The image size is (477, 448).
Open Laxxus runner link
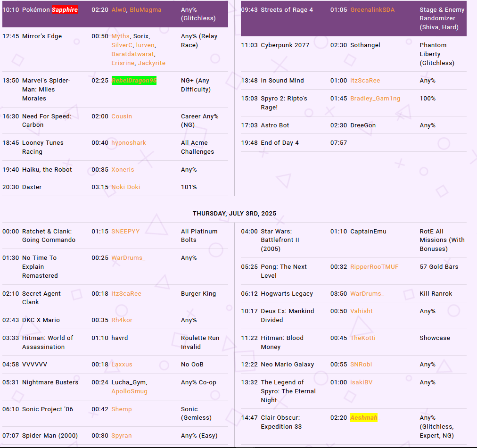coord(122,365)
